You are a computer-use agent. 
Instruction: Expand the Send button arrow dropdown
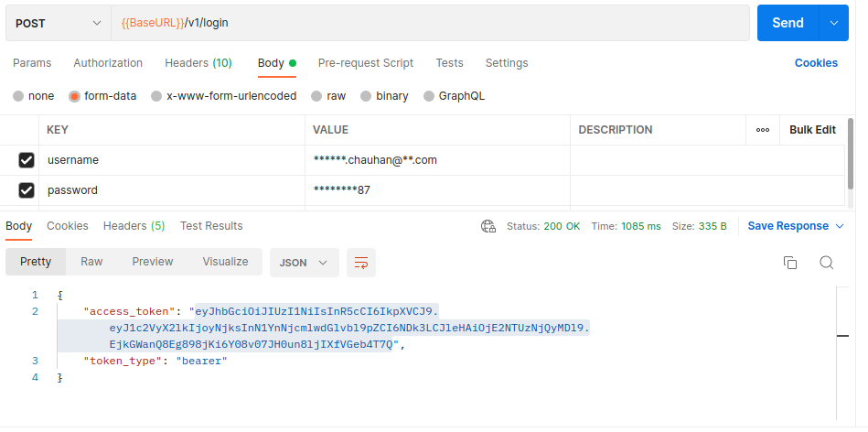[833, 23]
